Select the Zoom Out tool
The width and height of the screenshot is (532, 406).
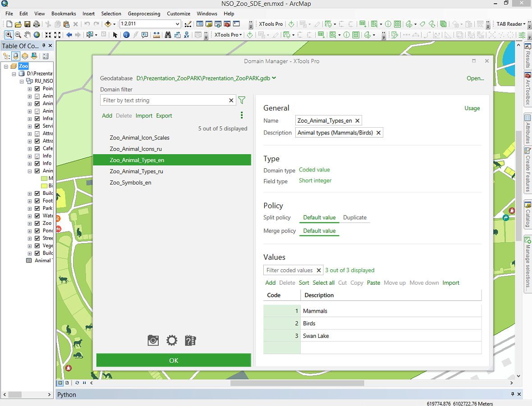point(18,35)
